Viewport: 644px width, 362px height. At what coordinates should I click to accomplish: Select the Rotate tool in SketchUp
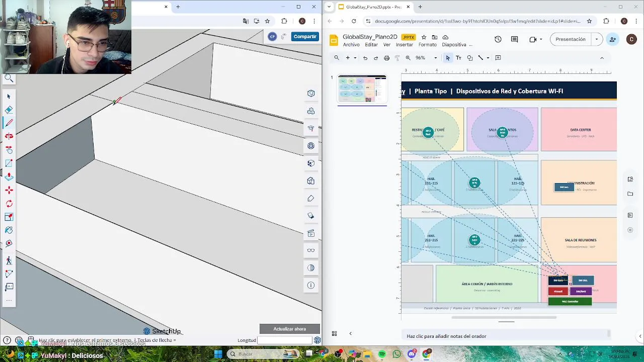coord(9,204)
